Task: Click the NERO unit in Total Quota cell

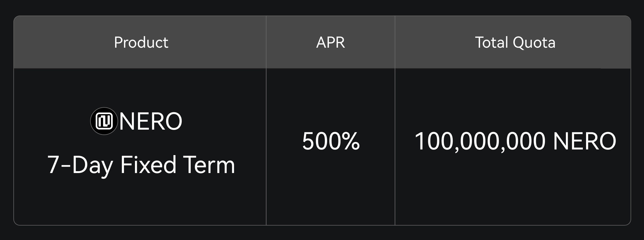Action: [585, 141]
